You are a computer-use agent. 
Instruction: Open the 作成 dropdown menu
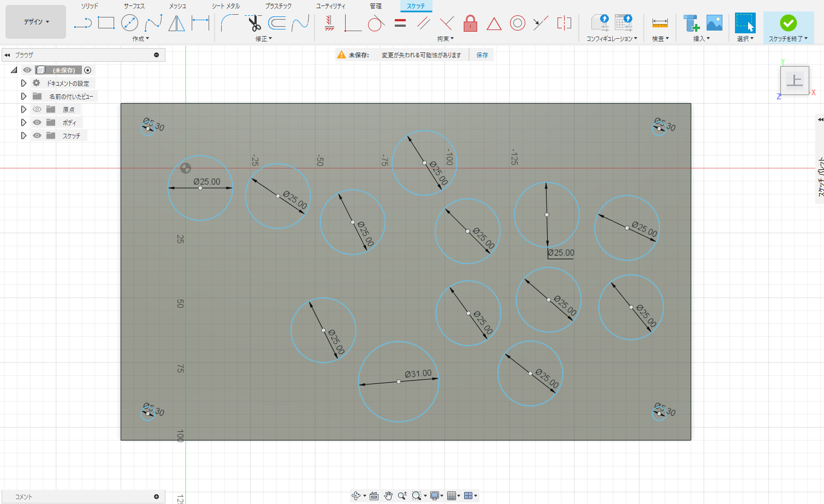[140, 39]
